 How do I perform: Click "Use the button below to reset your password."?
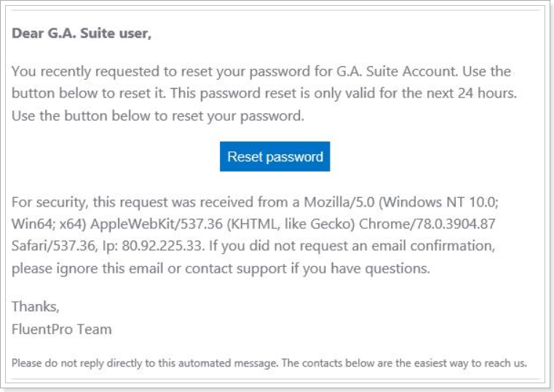158,116
